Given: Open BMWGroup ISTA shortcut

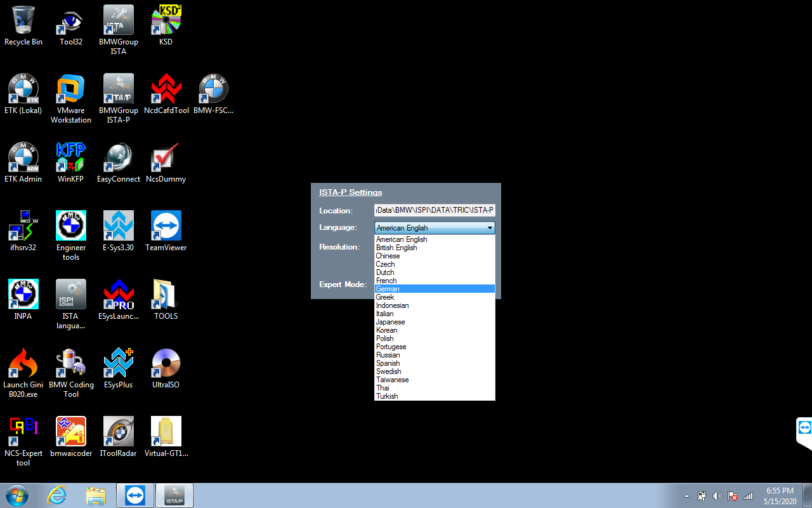Looking at the screenshot, I should (119, 30).
